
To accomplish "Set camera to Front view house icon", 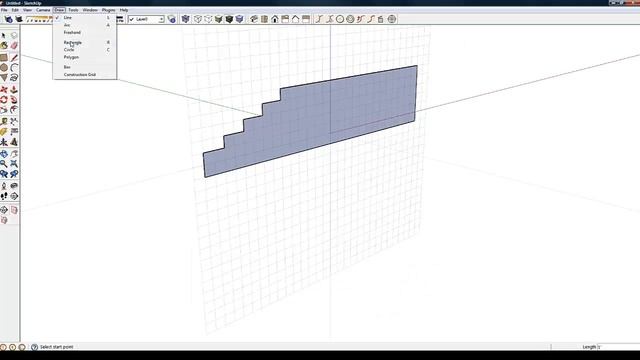I will click(275, 19).
